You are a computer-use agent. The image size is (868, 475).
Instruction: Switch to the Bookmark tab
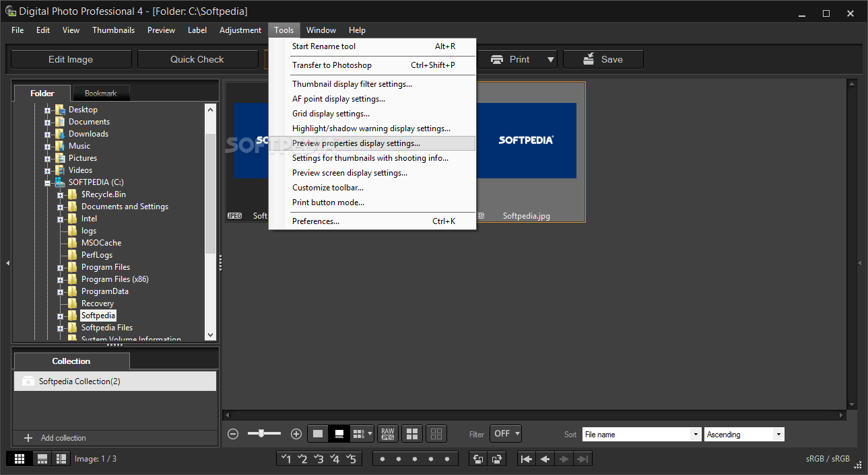coord(100,94)
